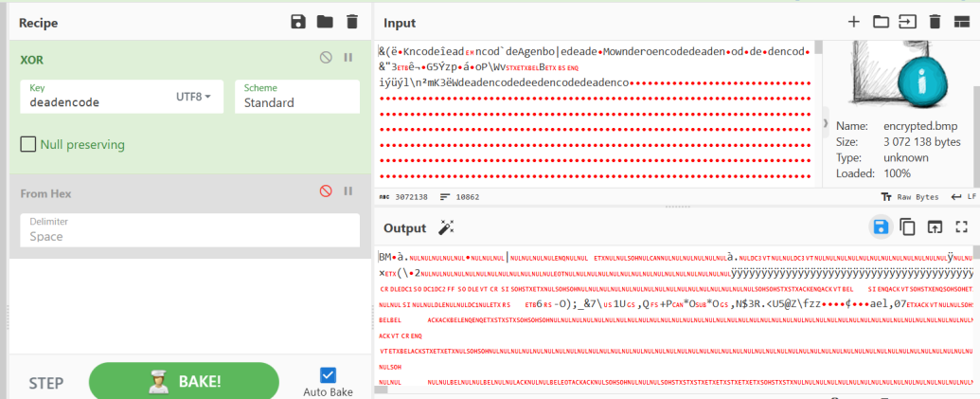Edit the XOR key field
This screenshot has width=980, height=399.
pos(97,97)
